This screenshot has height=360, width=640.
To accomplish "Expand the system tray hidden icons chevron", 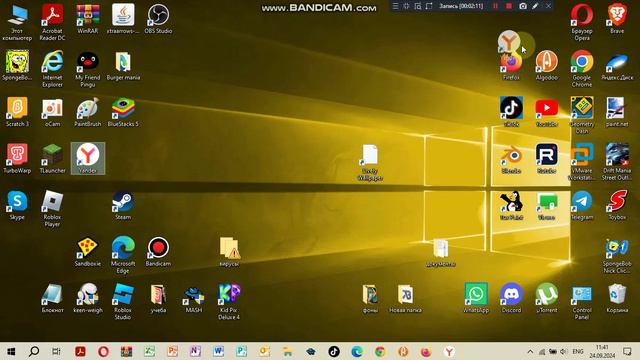I will (x=530, y=351).
